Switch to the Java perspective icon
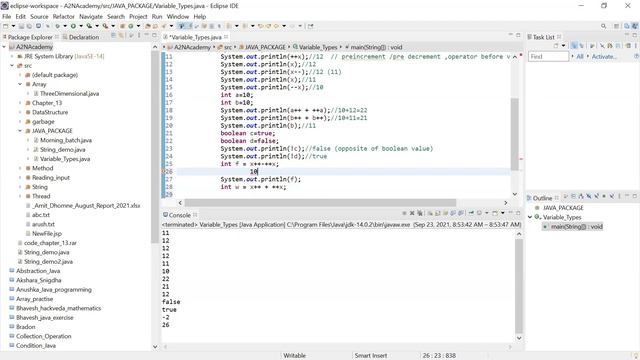Screen dimensions: 640x360 click(635, 26)
